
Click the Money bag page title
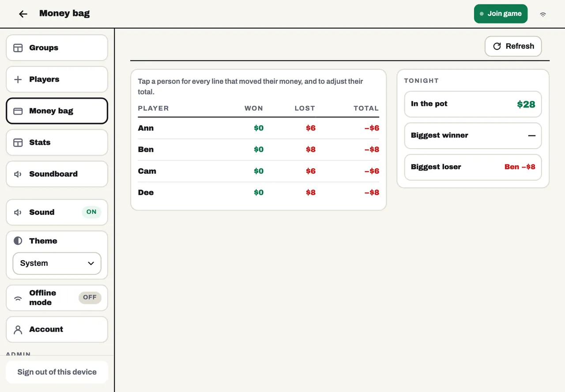[64, 14]
